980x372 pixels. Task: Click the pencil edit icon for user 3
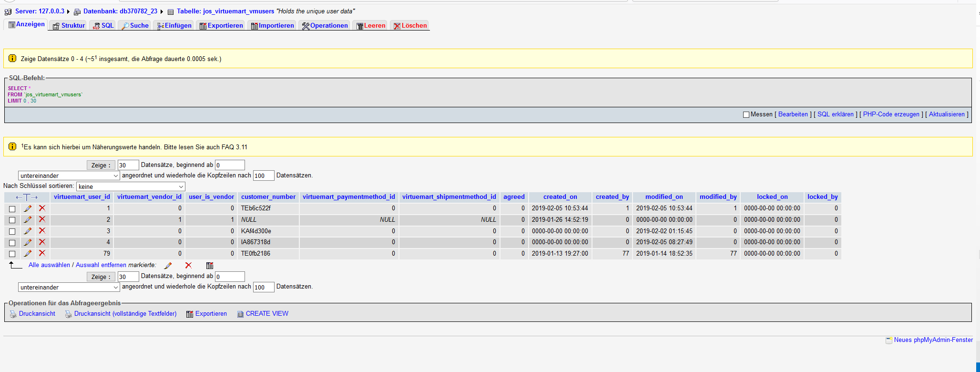coord(28,231)
